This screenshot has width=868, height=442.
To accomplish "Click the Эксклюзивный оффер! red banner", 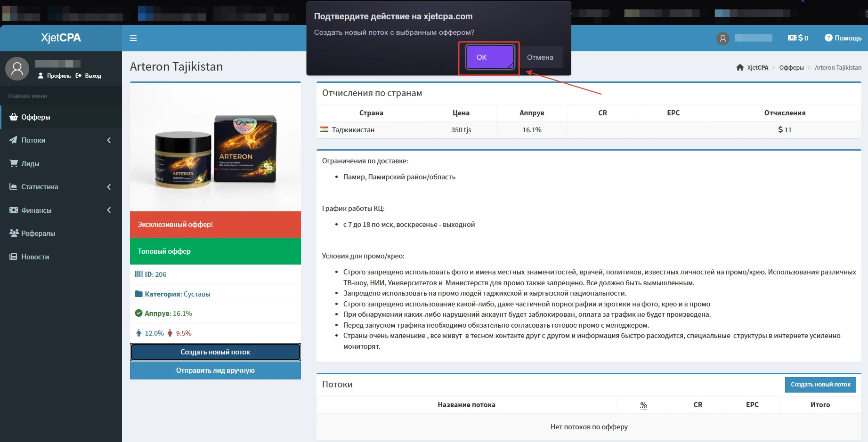I will point(215,225).
